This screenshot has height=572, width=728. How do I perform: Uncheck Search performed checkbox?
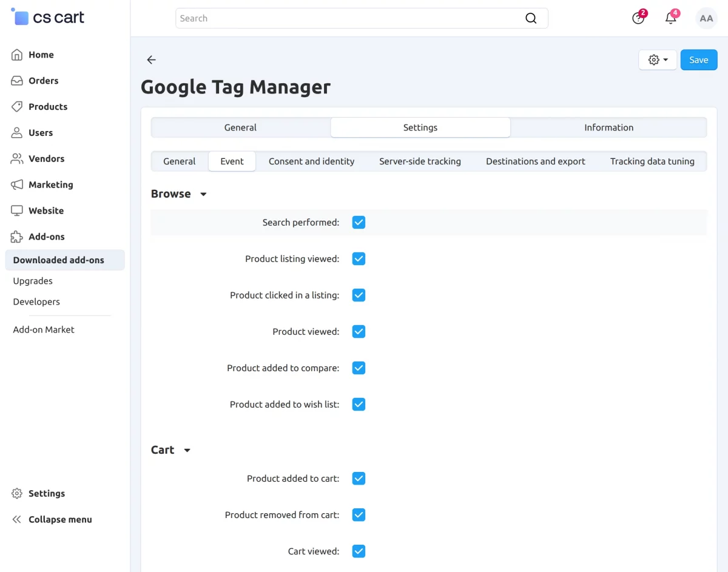(x=359, y=223)
